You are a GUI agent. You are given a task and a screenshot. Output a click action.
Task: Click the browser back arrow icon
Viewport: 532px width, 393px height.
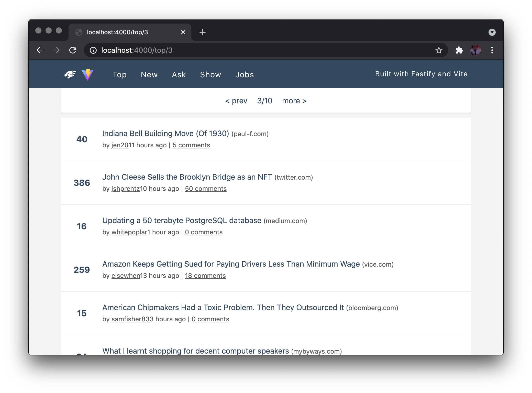coord(40,50)
